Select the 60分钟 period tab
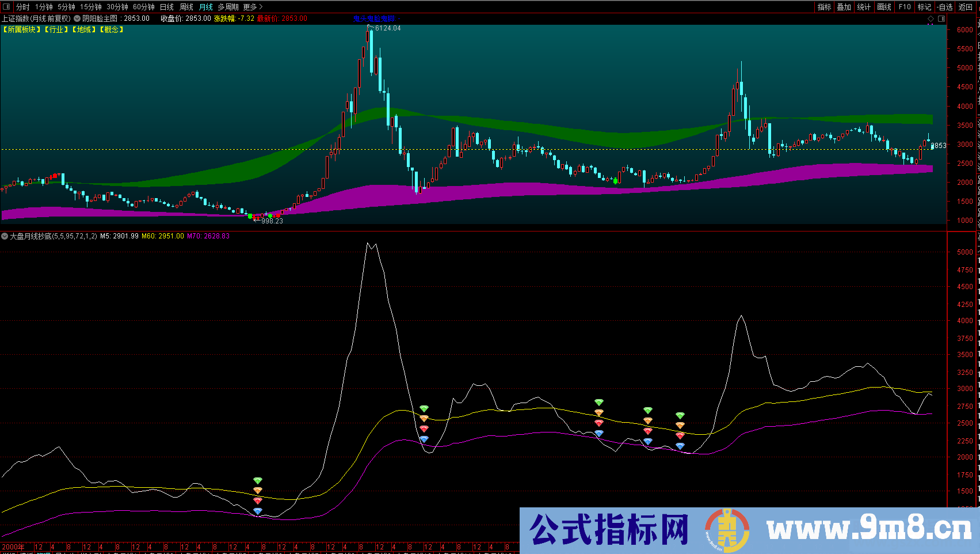Image resolution: width=980 pixels, height=554 pixels. pyautogui.click(x=144, y=7)
